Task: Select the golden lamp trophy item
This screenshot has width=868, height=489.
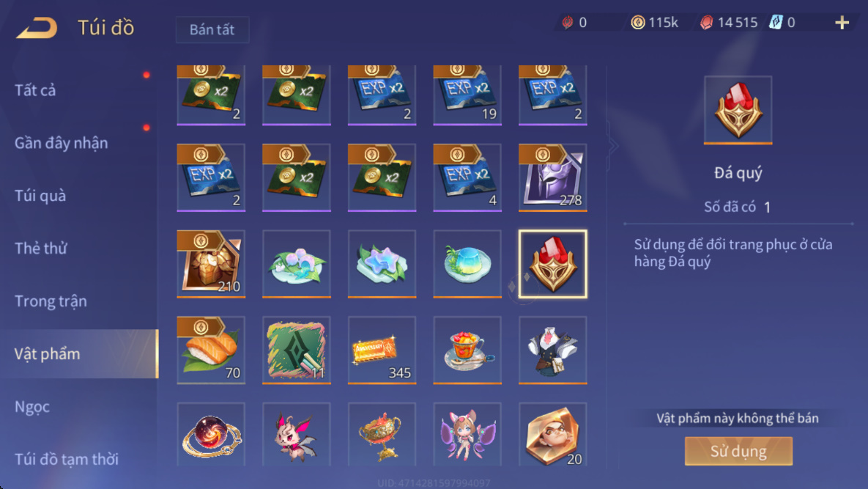Action: (x=382, y=434)
